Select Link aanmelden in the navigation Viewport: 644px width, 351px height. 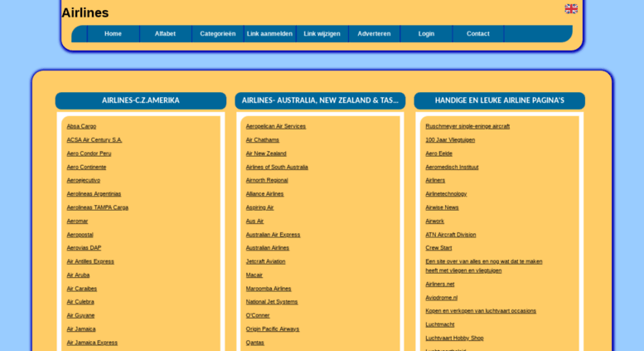click(269, 34)
